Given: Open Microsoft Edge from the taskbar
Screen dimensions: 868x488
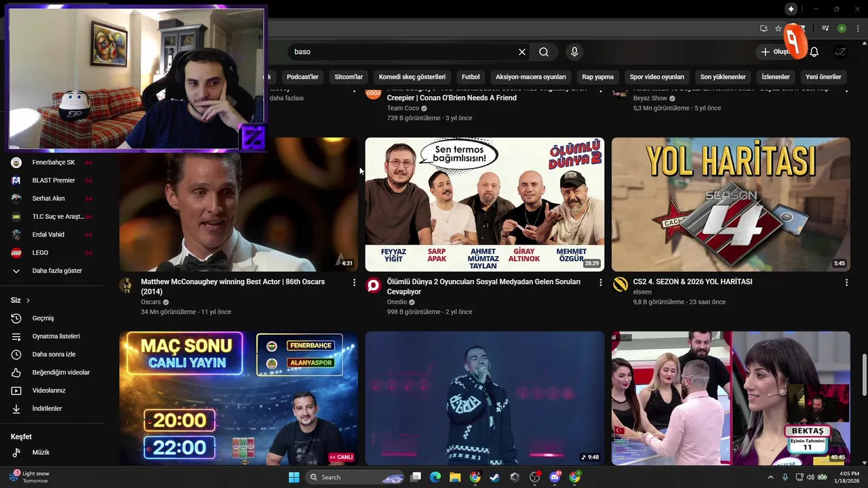Looking at the screenshot, I should tap(435, 477).
